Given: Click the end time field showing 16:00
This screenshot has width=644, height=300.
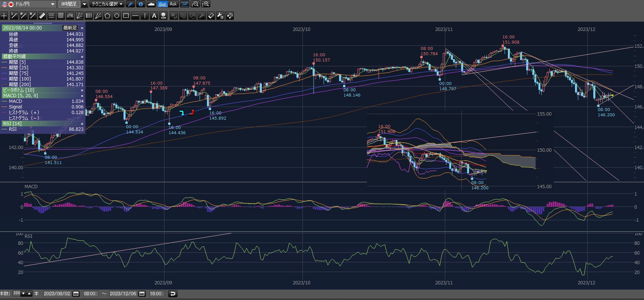Looking at the screenshot, I should (x=155, y=294).
